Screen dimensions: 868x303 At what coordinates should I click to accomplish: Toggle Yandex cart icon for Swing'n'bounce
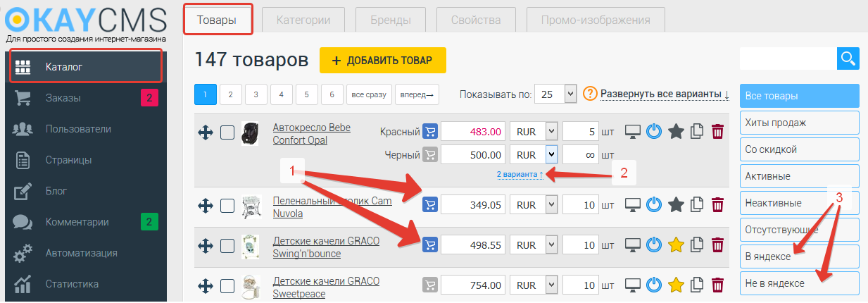pos(430,245)
